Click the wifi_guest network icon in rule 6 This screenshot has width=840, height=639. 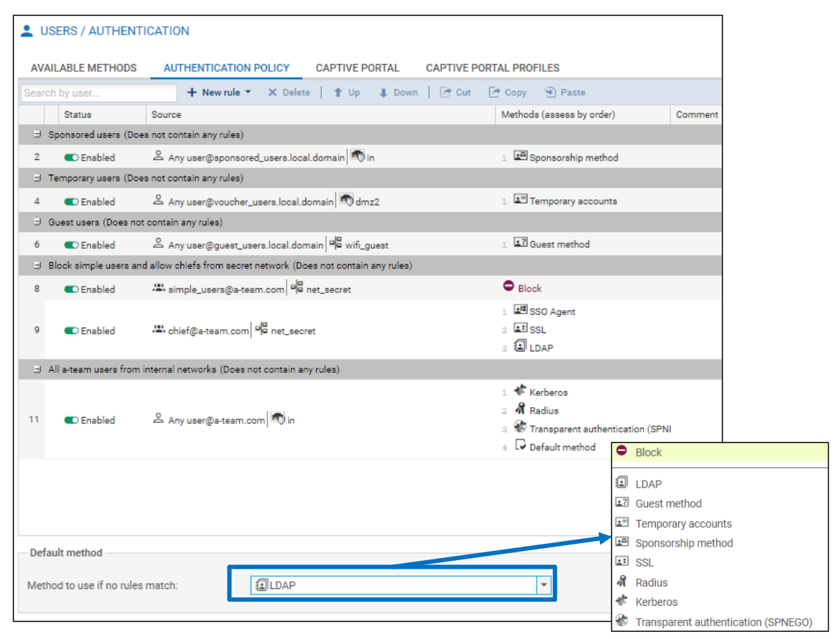(336, 244)
